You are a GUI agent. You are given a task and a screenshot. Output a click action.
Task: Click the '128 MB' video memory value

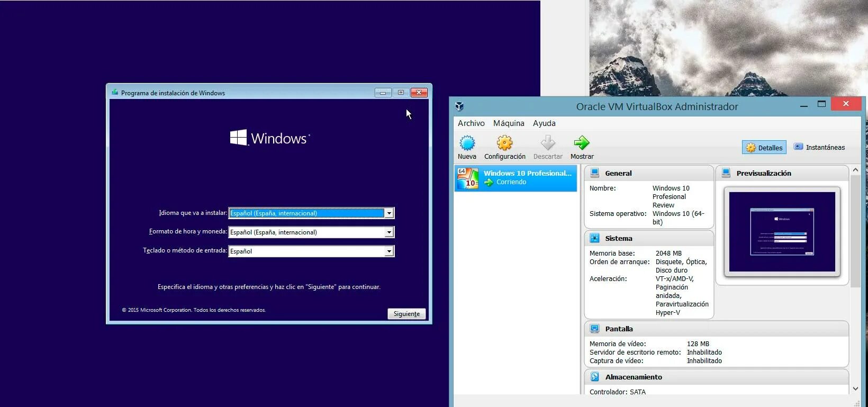[698, 344]
